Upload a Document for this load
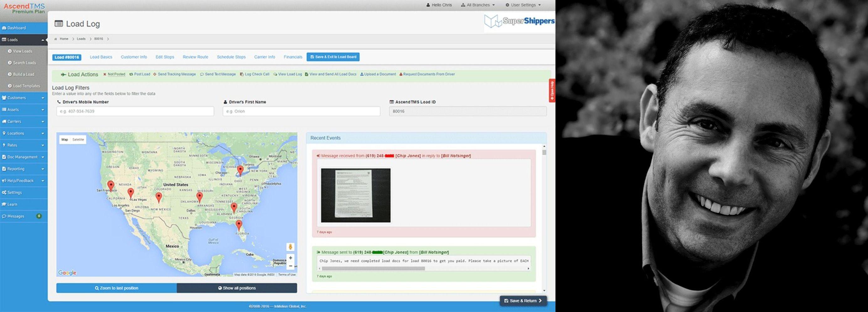This screenshot has height=312, width=868. point(378,74)
